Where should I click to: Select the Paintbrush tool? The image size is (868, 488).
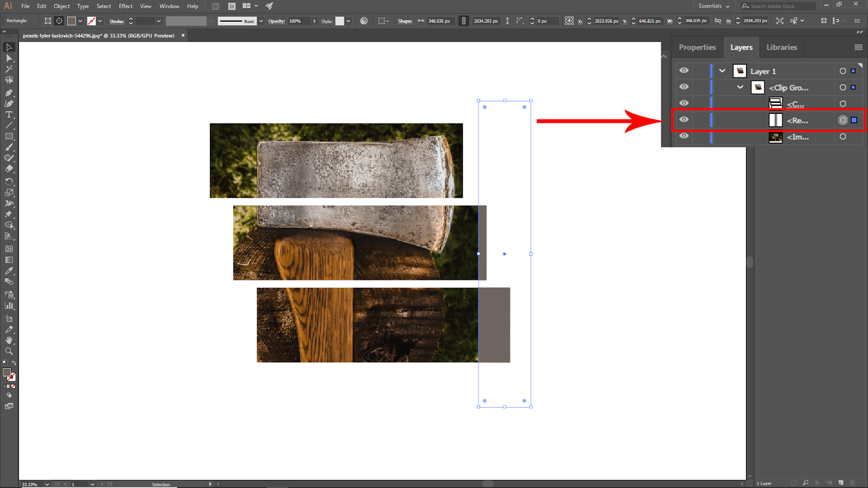9,147
